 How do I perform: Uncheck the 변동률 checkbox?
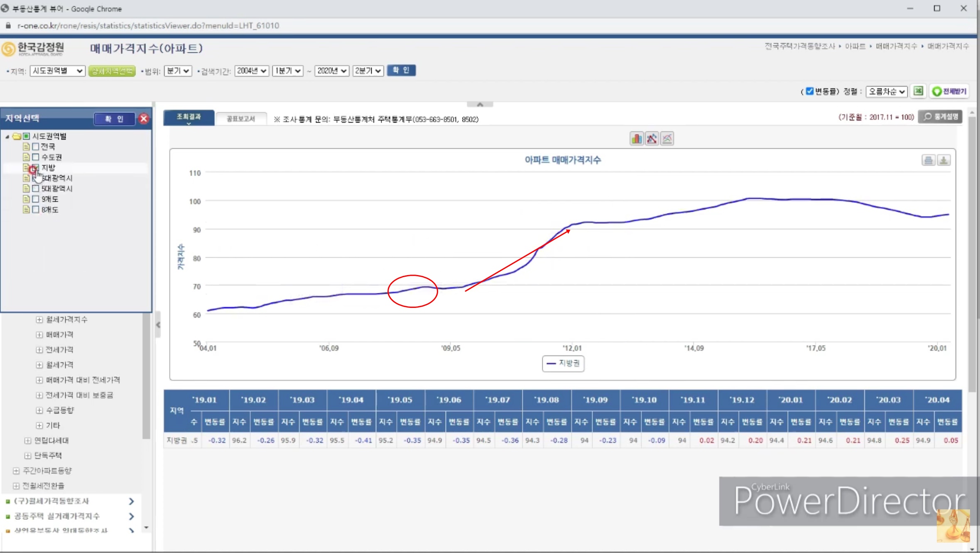[809, 91]
